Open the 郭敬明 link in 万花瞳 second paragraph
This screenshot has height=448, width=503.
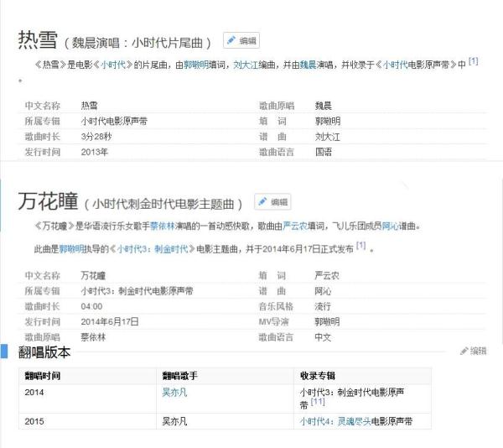coord(71,248)
